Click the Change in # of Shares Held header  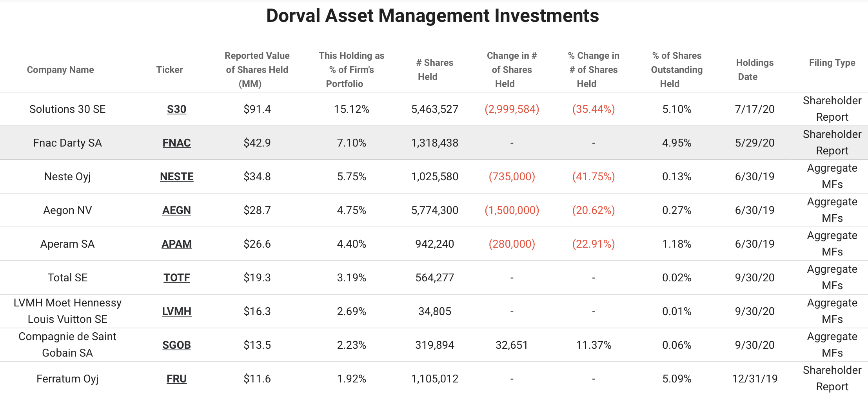click(512, 70)
